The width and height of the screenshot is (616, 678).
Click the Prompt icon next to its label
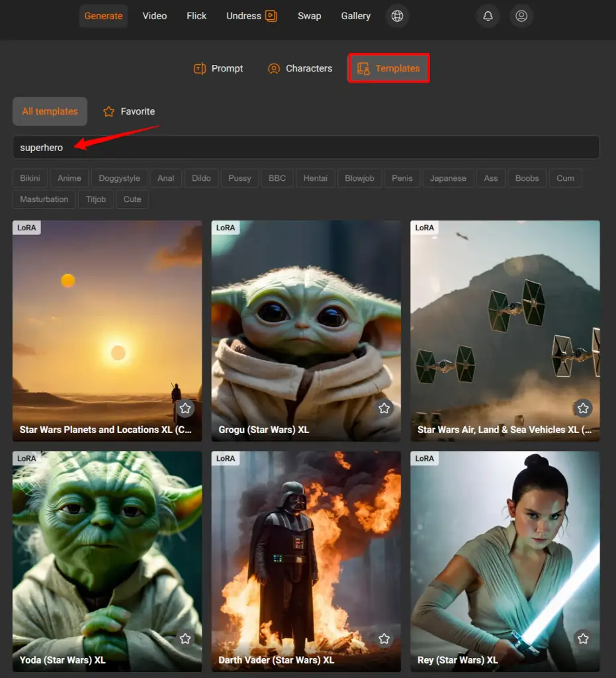[199, 68]
